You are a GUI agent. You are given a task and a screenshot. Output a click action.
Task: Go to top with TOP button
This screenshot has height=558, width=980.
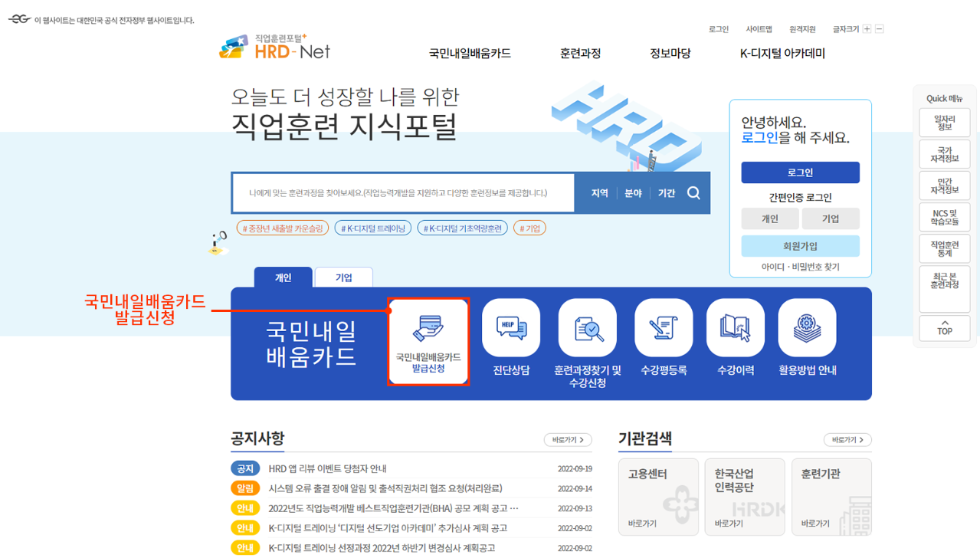click(945, 328)
